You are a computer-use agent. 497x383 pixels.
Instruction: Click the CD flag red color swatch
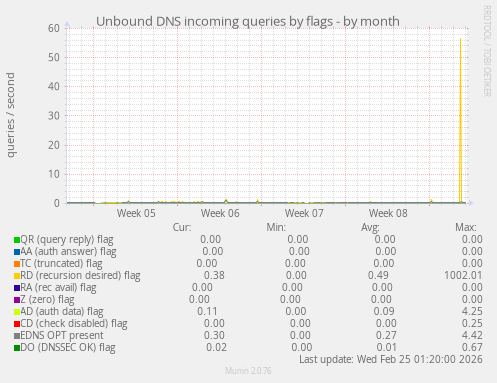[x=17, y=324]
